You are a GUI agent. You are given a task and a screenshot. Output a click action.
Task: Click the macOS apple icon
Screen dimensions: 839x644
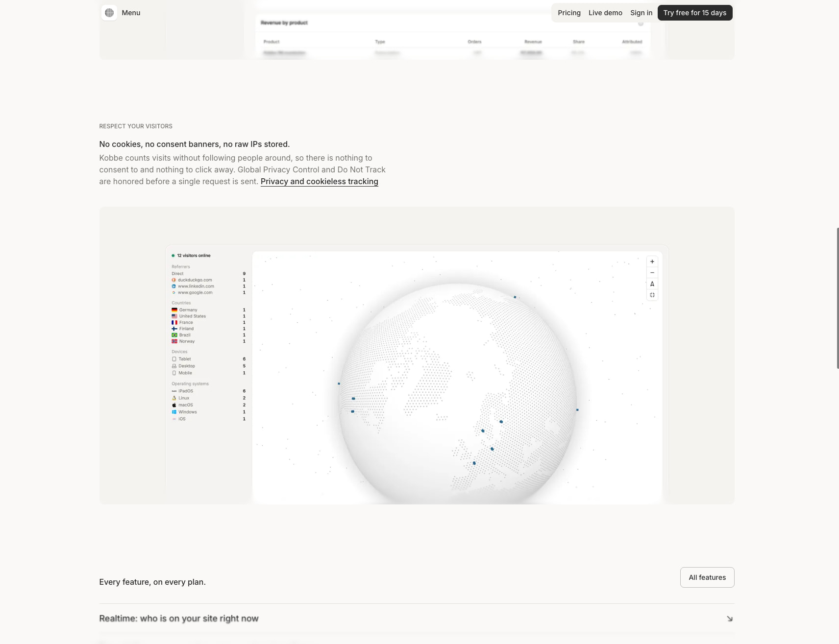(x=174, y=405)
